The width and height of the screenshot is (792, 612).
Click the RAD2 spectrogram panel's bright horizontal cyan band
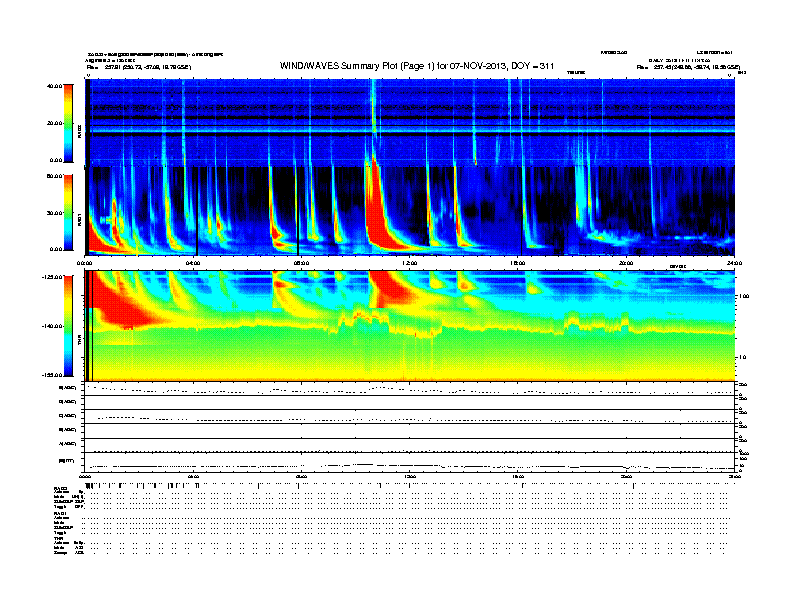412,130
